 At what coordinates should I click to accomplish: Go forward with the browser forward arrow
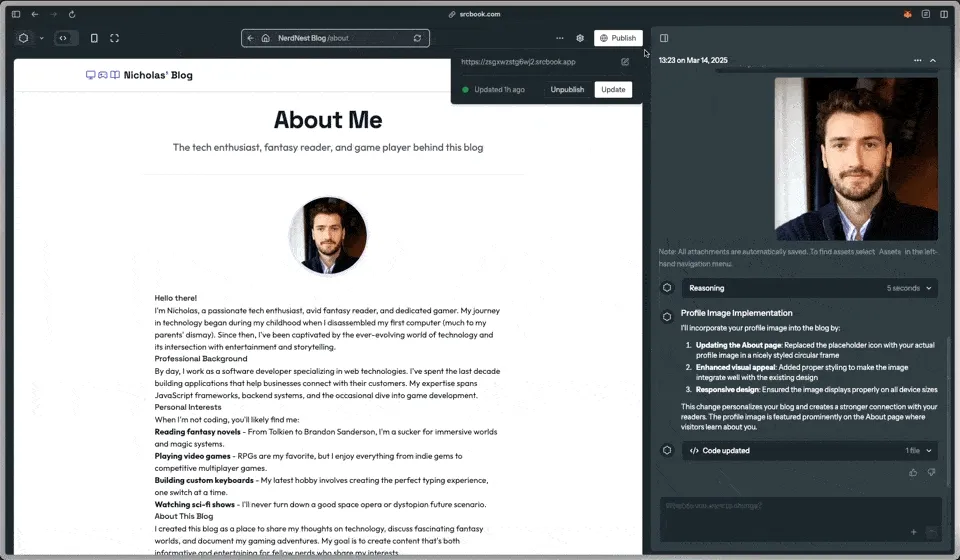point(53,14)
